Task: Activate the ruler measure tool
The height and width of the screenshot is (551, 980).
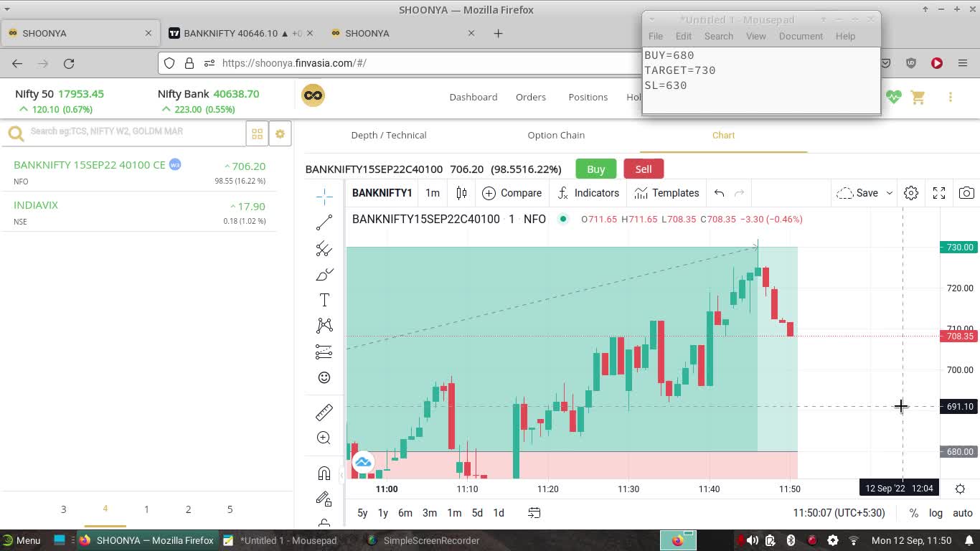Action: (x=324, y=412)
